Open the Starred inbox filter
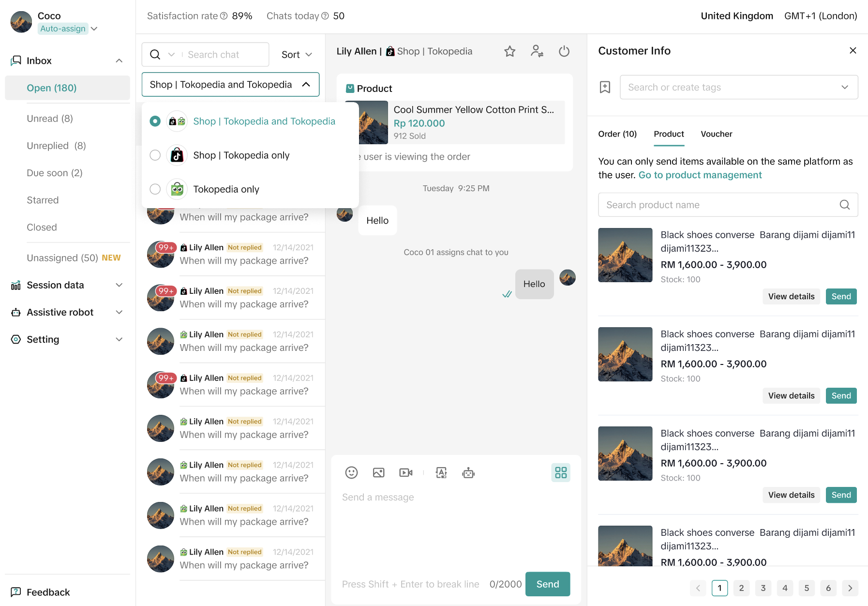This screenshot has height=606, width=868. pos(43,200)
